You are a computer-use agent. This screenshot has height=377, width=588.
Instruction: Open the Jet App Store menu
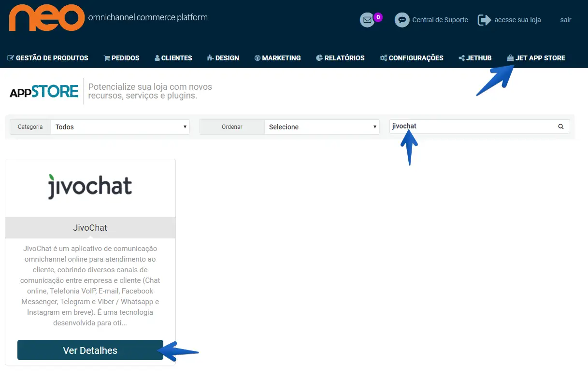click(536, 58)
